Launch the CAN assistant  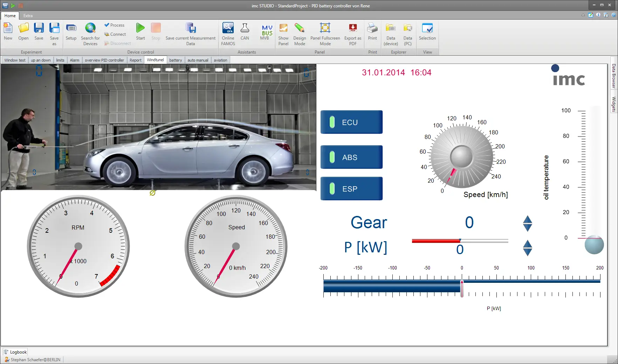click(245, 31)
